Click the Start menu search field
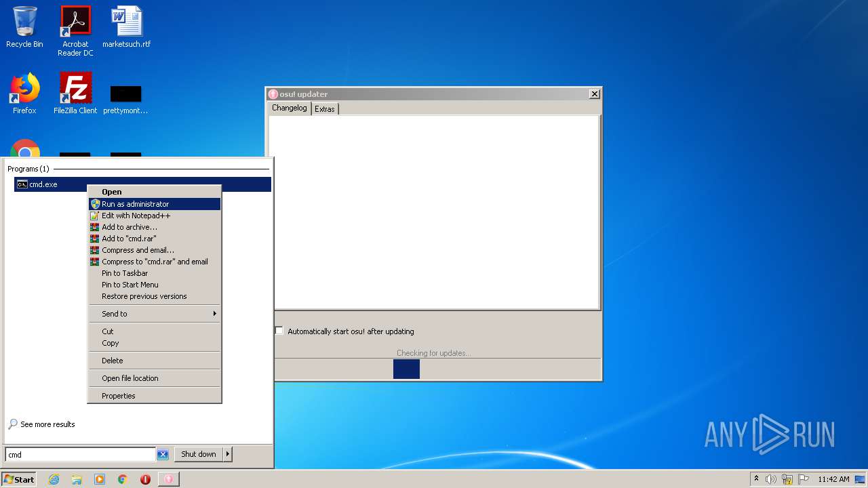868x488 pixels. tap(81, 455)
